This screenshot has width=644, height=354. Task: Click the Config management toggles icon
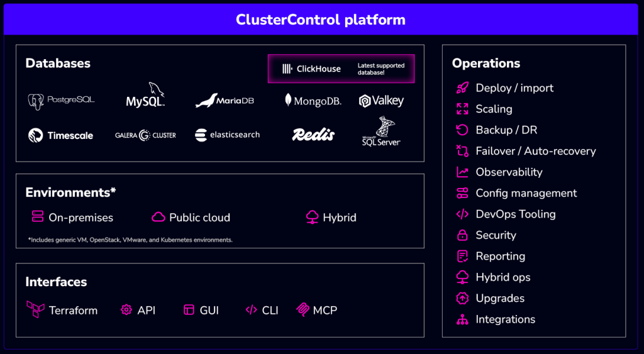click(x=462, y=193)
